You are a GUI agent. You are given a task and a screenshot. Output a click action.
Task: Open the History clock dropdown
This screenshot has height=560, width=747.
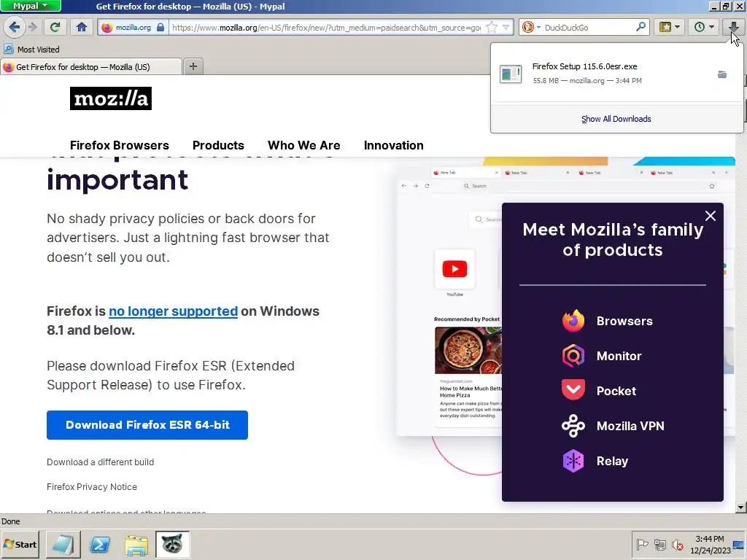pyautogui.click(x=704, y=27)
